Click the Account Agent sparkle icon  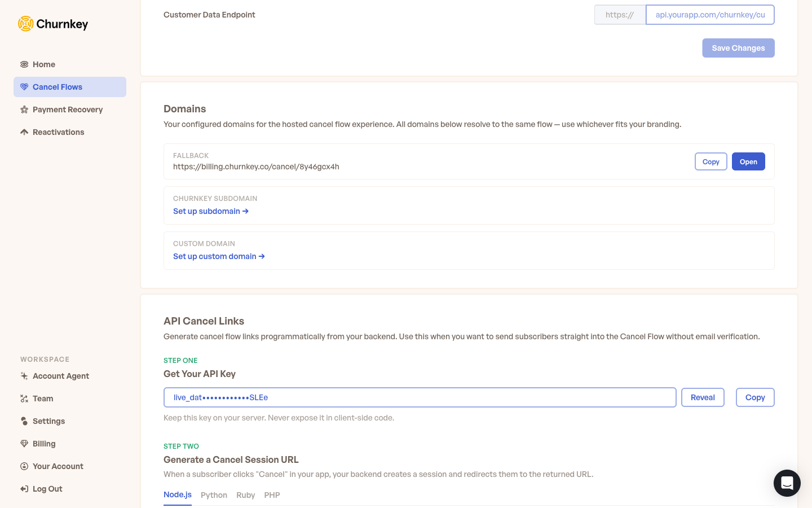[x=24, y=376]
